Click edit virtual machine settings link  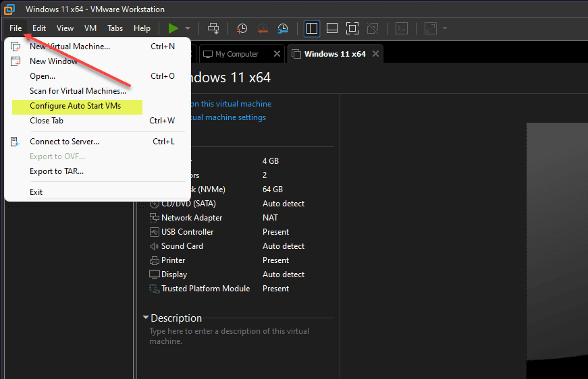tap(228, 117)
